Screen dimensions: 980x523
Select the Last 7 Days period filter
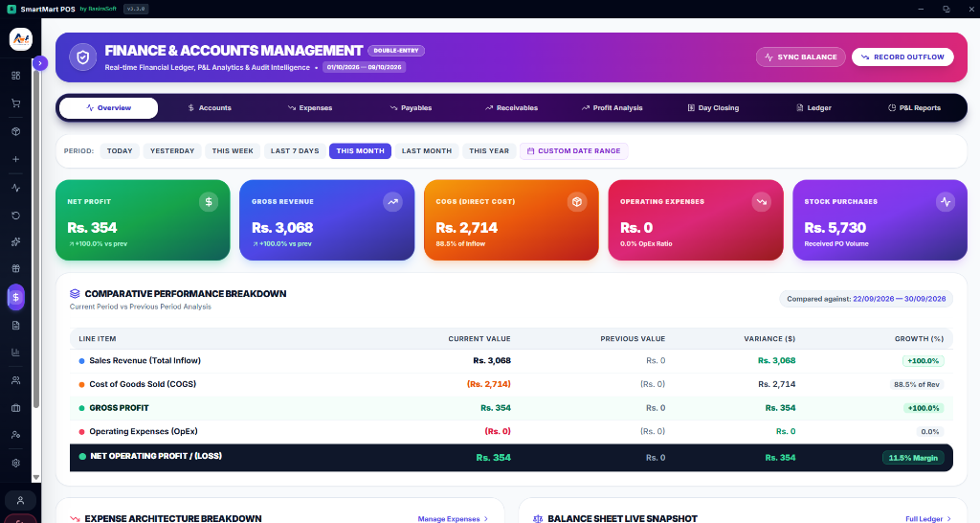pos(295,150)
